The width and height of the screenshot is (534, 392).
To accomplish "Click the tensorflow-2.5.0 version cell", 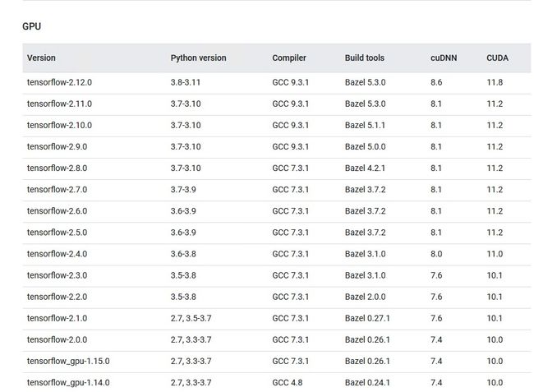I will click(57, 233).
